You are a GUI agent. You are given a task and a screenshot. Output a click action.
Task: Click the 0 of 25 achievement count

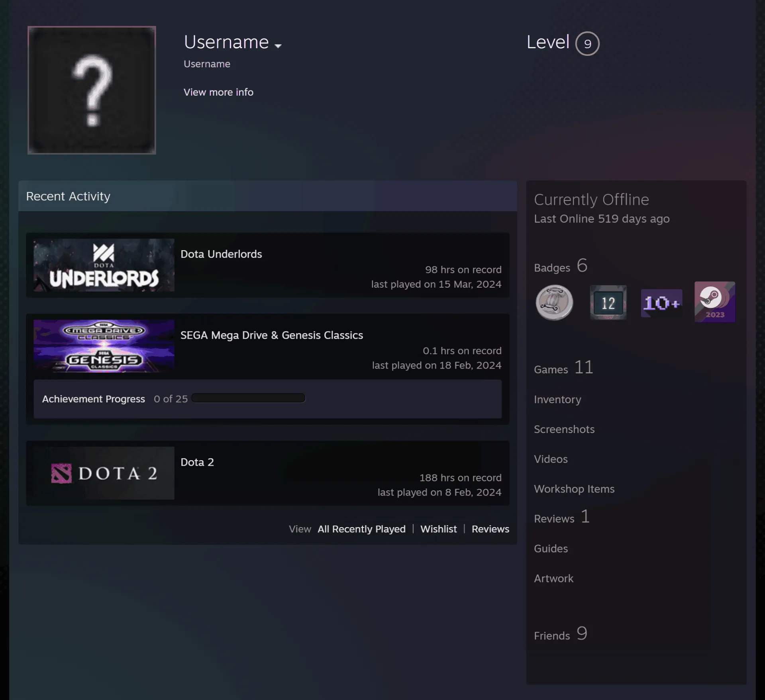171,399
